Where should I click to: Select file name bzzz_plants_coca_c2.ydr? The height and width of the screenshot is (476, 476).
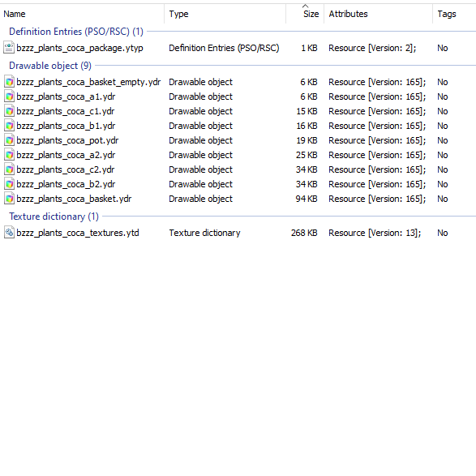click(x=66, y=169)
